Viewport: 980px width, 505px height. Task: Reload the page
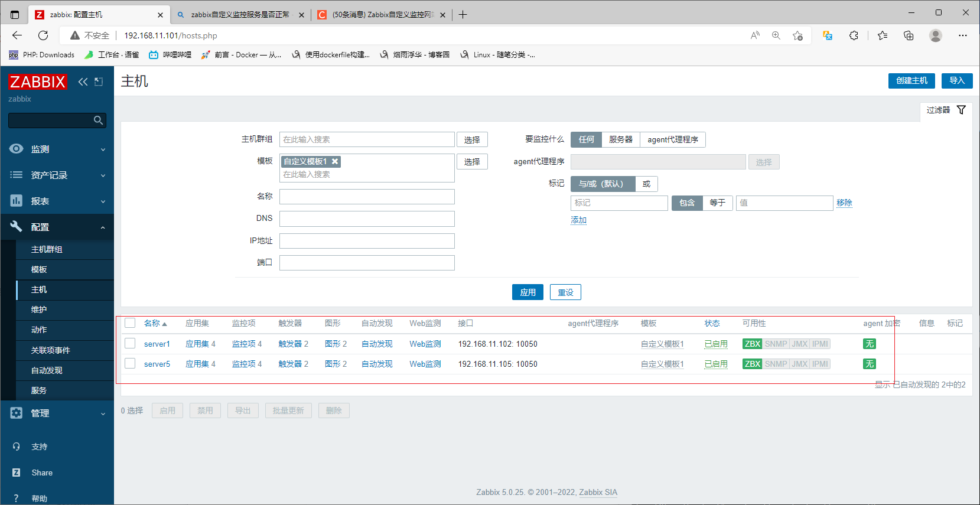[x=43, y=35]
